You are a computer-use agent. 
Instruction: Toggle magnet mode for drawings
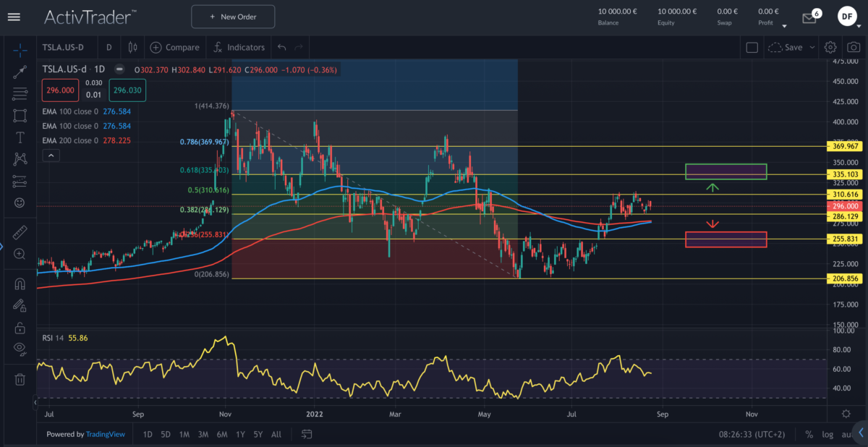click(x=20, y=284)
